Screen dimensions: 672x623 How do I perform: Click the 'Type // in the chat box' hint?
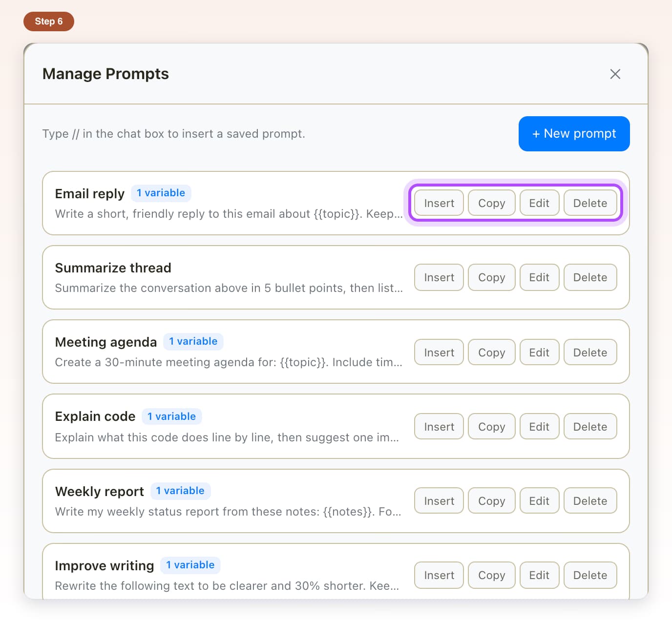pyautogui.click(x=173, y=134)
